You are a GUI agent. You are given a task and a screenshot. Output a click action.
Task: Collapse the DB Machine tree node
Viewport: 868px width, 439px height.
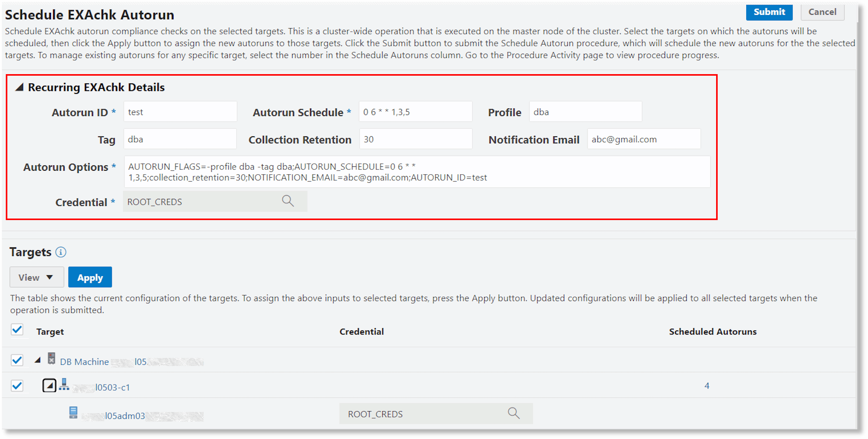(37, 361)
